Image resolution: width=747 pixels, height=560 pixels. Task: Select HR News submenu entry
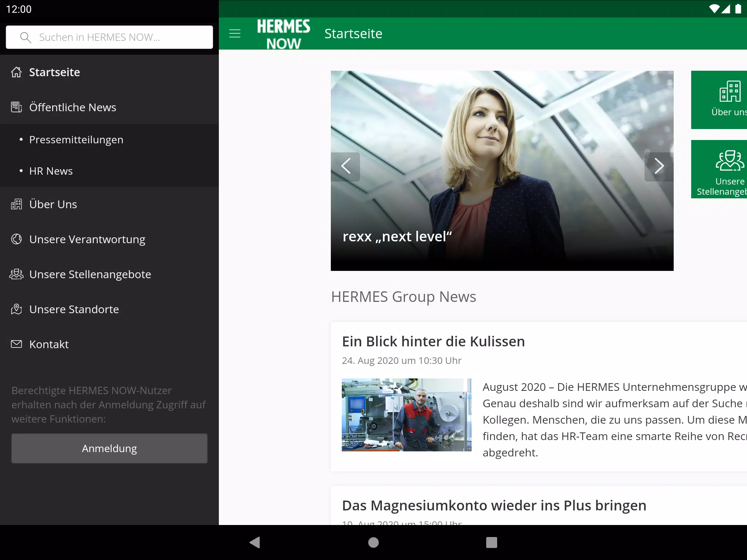[109, 171]
